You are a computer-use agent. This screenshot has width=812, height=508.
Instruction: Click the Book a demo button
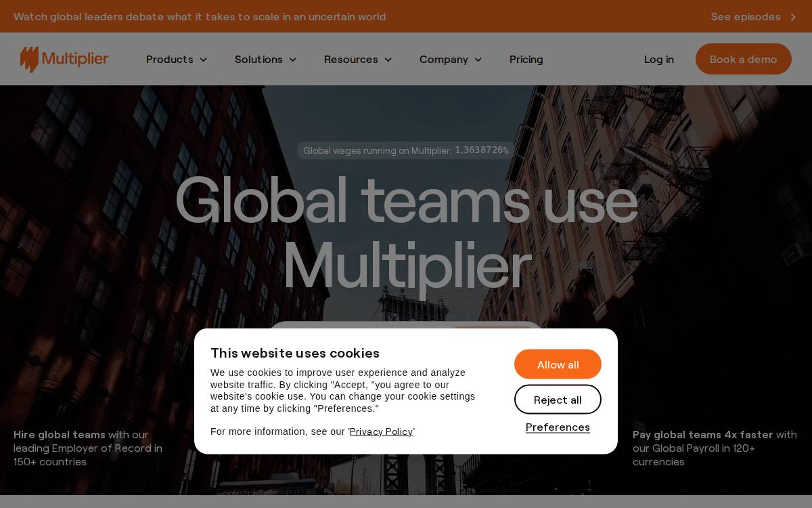click(743, 59)
